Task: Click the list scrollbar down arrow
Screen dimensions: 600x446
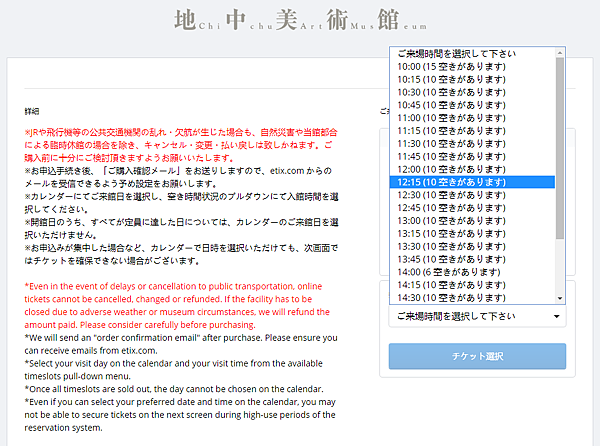Action: pos(560,298)
